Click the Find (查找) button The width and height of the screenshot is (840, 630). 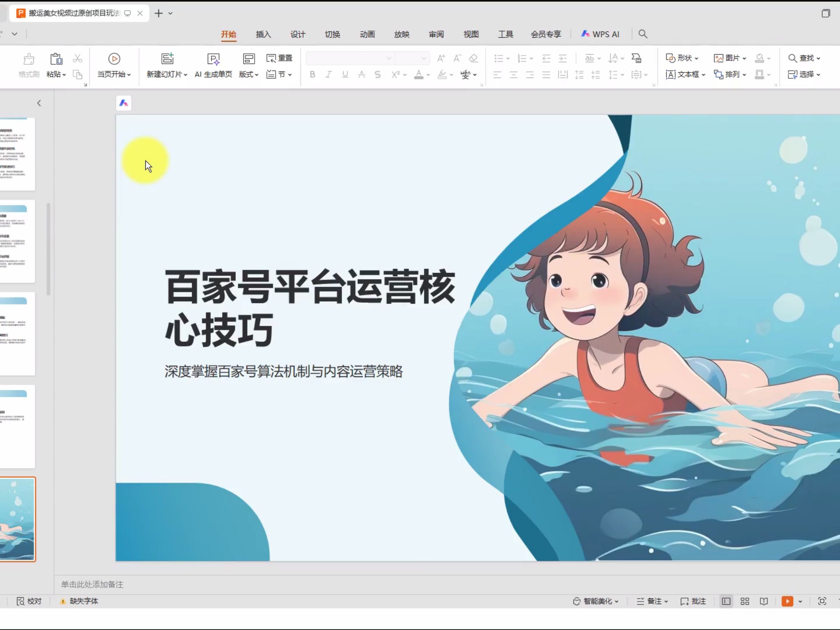(804, 58)
